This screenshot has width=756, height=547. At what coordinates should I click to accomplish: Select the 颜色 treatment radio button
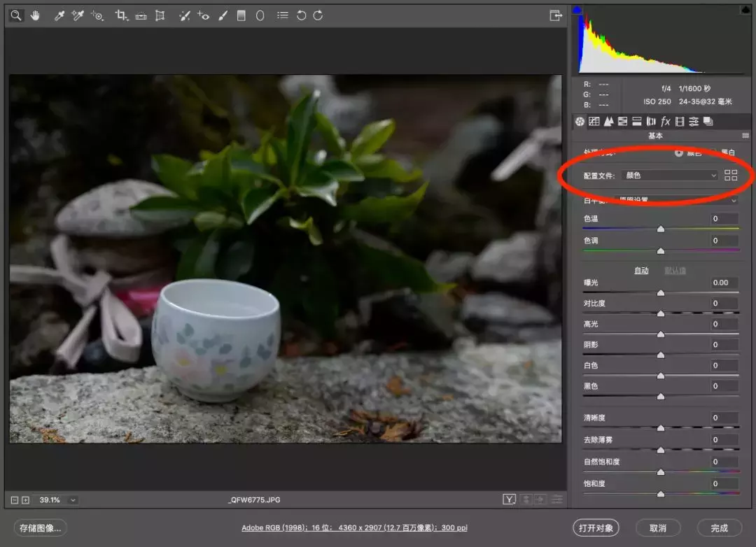pos(679,152)
